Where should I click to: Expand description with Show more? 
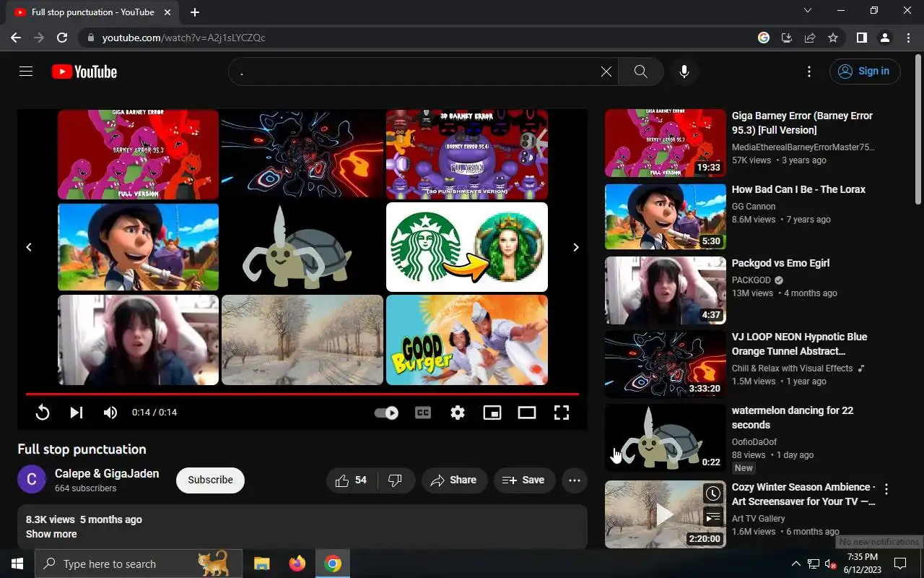click(x=51, y=534)
